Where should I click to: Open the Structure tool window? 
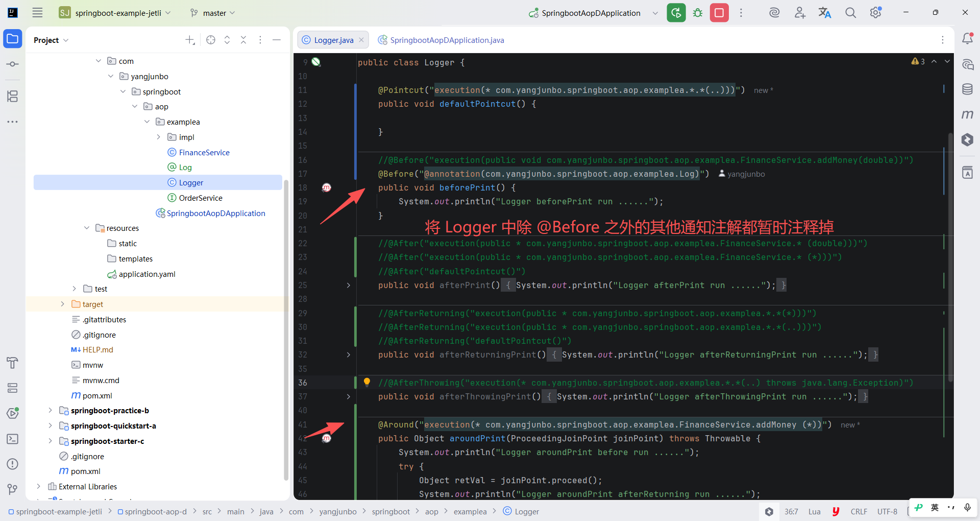[x=13, y=96]
